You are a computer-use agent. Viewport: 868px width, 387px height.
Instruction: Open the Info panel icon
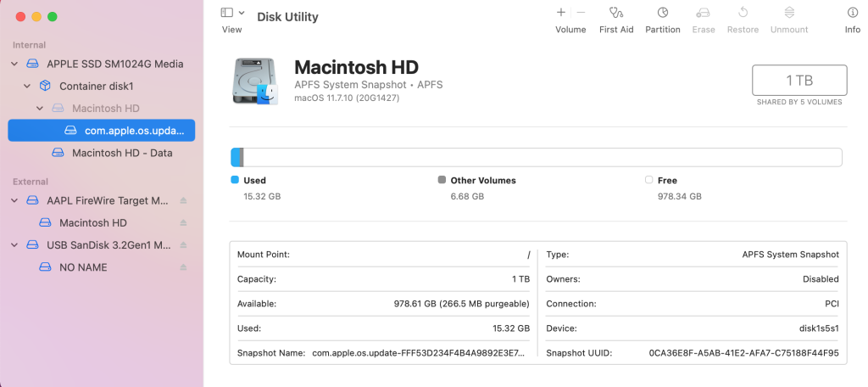853,12
